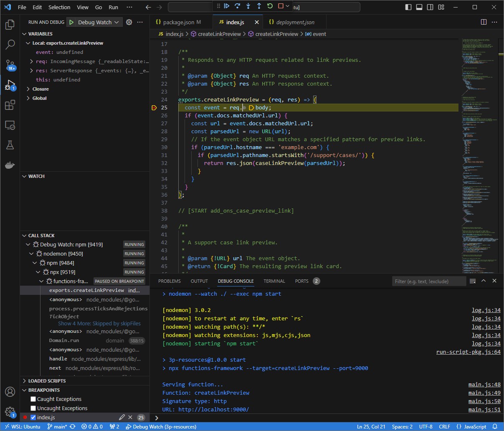Enable the Uncaught Exceptions checkbox
504x431 pixels.
(x=33, y=408)
